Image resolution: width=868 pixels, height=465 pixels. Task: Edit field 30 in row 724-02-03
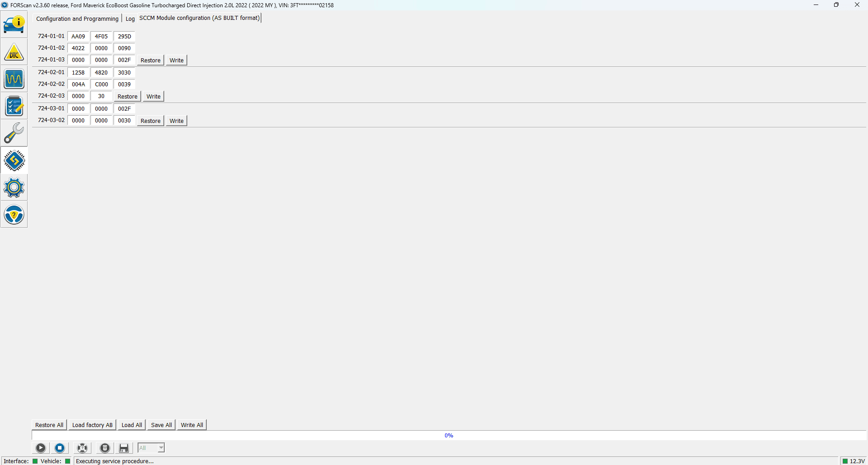[x=101, y=96]
